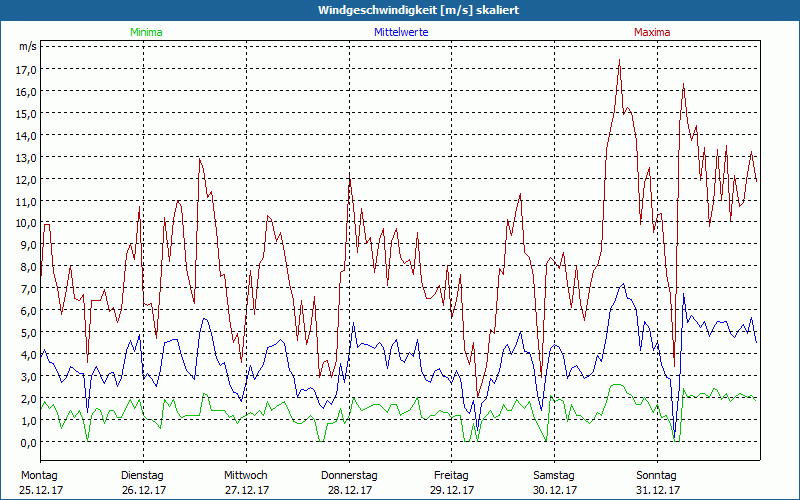Click the 13,0 axis value

(27, 157)
